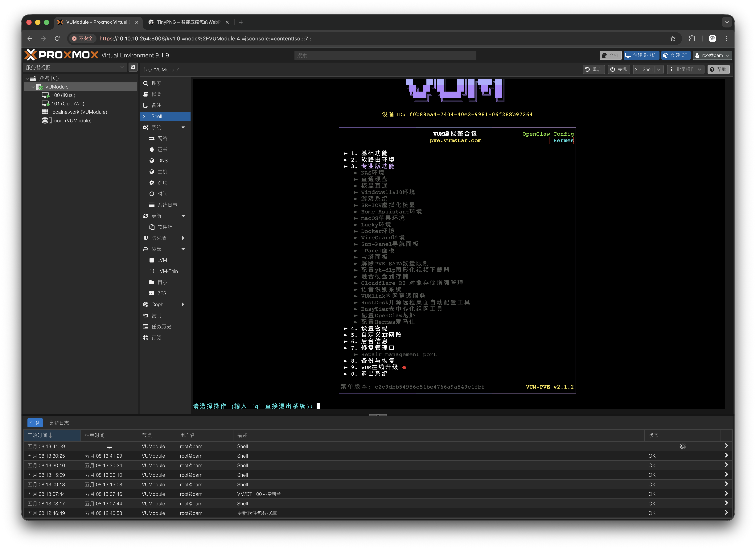Select the Shell item in node menu

click(165, 116)
